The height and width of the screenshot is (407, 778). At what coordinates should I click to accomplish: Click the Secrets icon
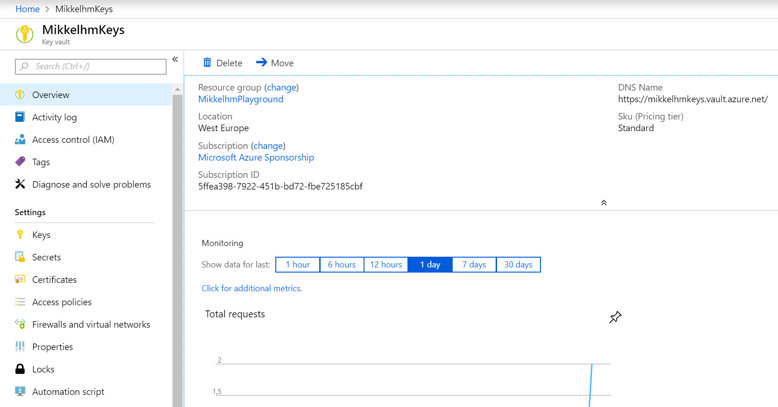tap(20, 257)
